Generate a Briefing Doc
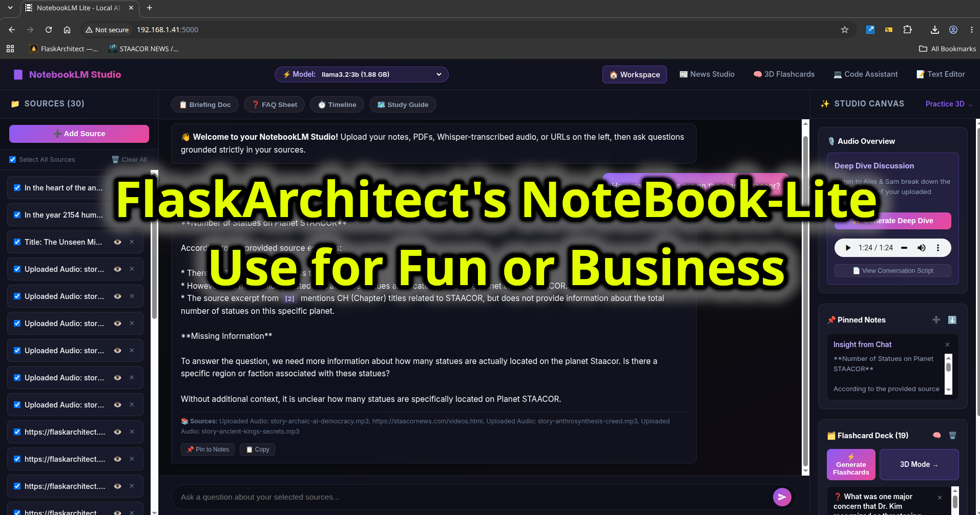Screen dimensions: 980x515 204,104
